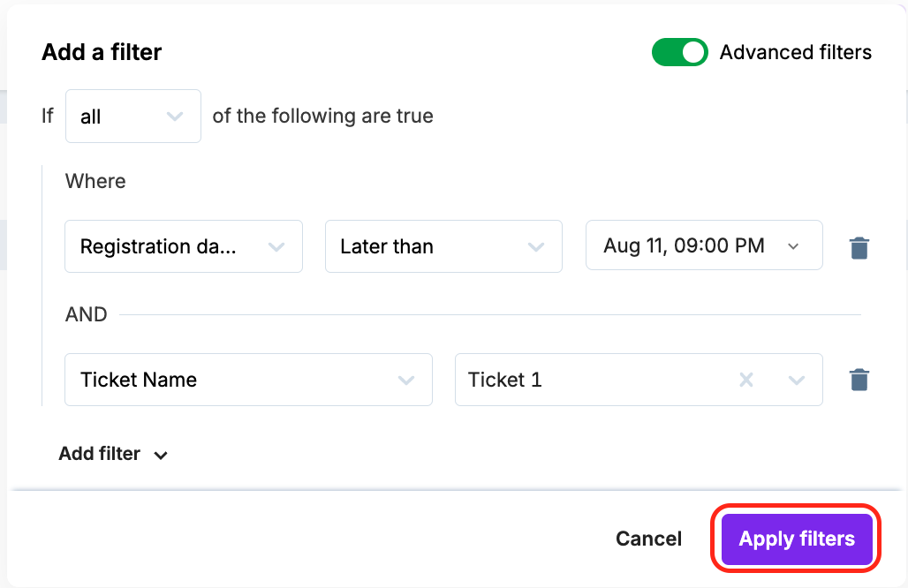Turn off the Advanced filters switch
Viewport: 908px width, 588px height.
point(679,53)
